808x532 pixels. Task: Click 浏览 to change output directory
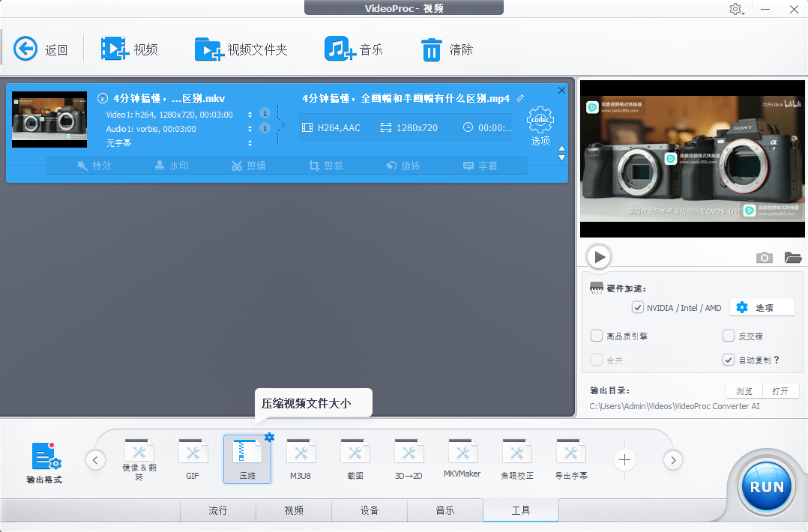click(x=744, y=390)
